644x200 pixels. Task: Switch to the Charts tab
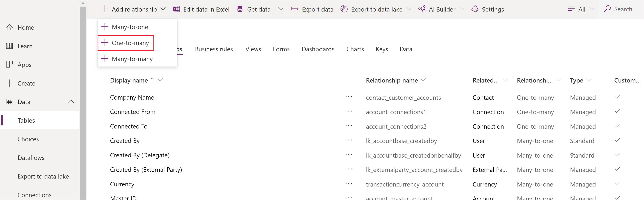355,49
